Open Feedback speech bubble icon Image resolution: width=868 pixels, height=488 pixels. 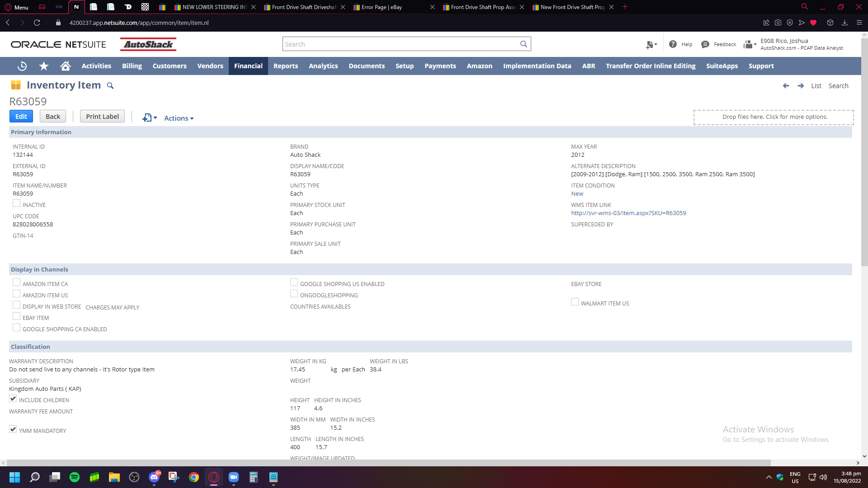[705, 44]
